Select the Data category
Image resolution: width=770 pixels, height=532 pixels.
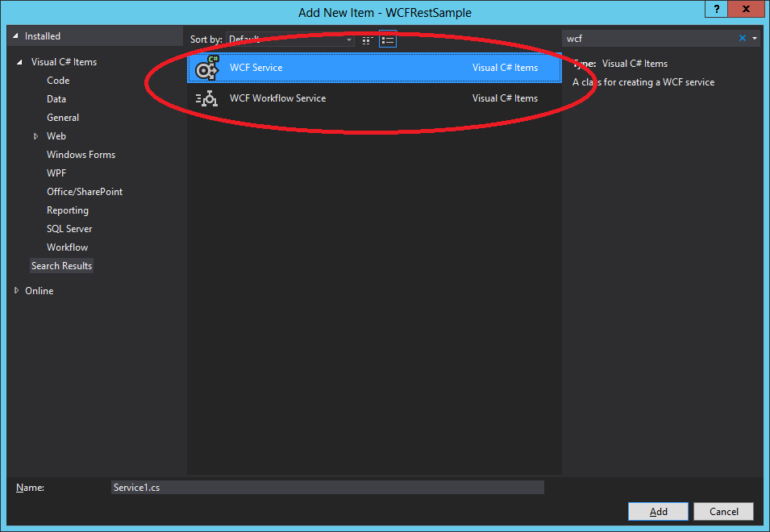[56, 98]
